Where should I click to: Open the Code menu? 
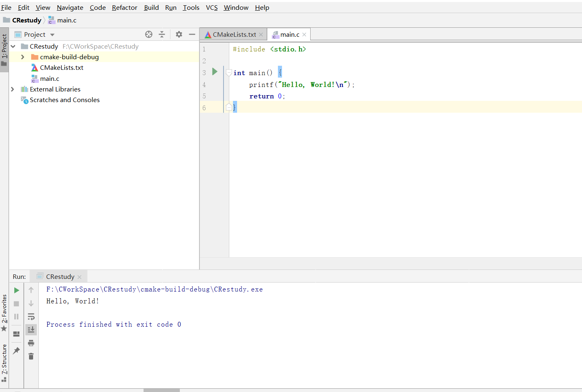pos(98,7)
